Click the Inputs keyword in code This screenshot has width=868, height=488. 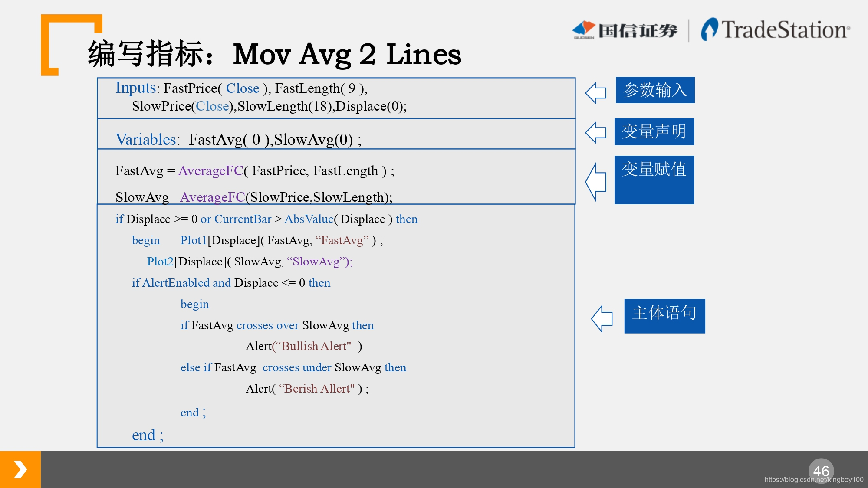click(135, 88)
